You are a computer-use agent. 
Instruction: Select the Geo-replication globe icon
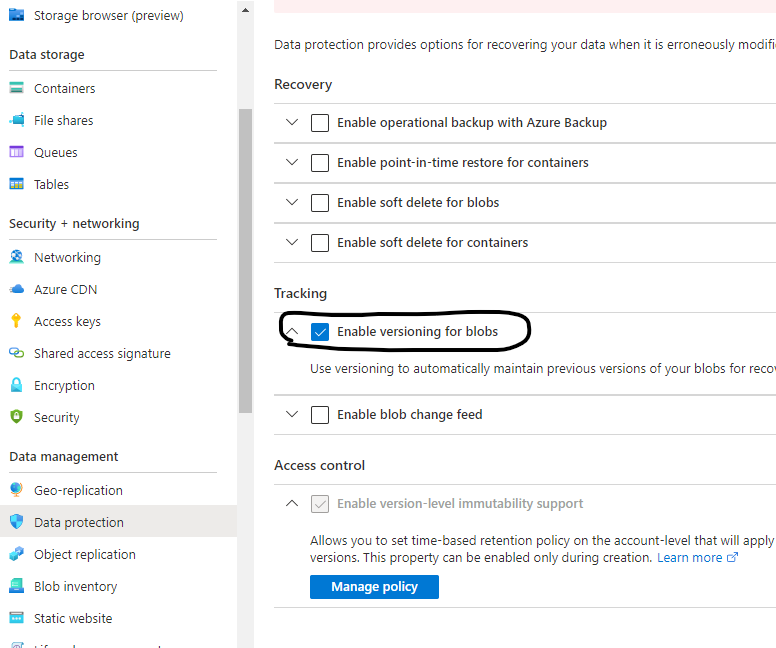pyautogui.click(x=16, y=490)
